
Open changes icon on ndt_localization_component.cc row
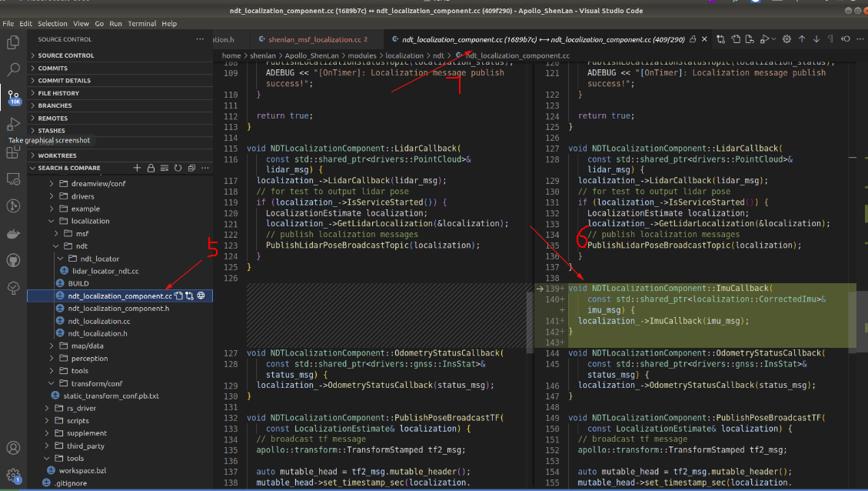click(x=189, y=296)
